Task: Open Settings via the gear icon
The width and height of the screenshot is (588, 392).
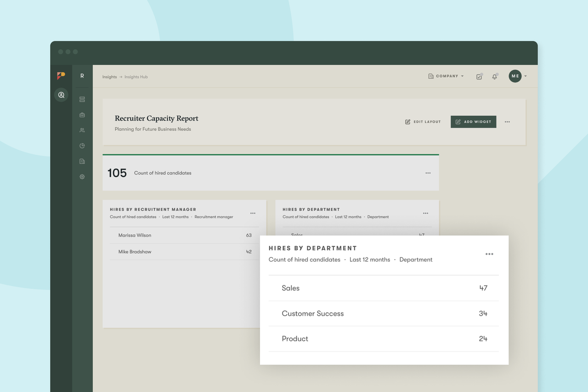Action: point(82,176)
